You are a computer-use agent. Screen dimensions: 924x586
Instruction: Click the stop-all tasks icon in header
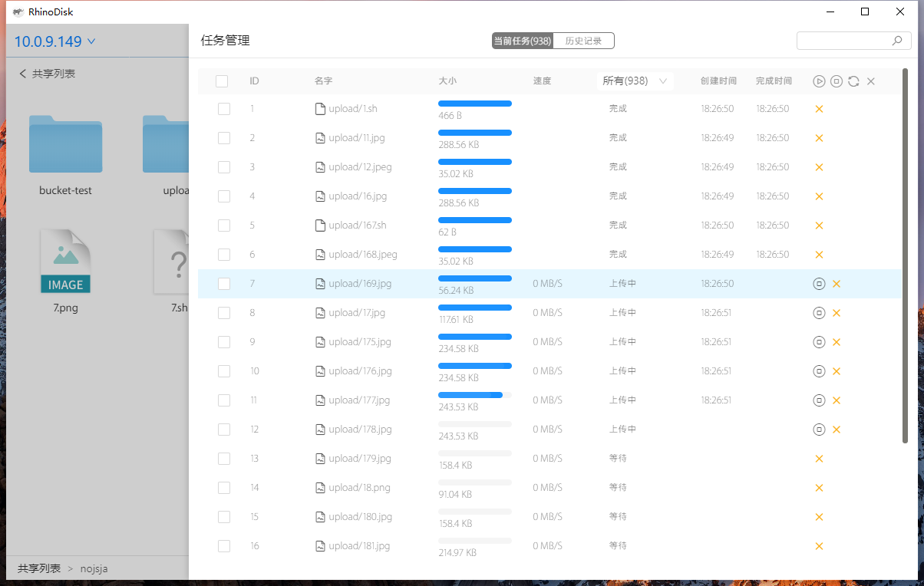pos(837,81)
